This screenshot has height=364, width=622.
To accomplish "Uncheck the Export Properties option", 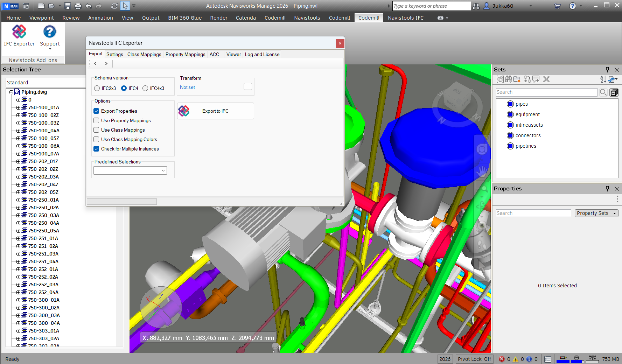I will click(x=97, y=111).
